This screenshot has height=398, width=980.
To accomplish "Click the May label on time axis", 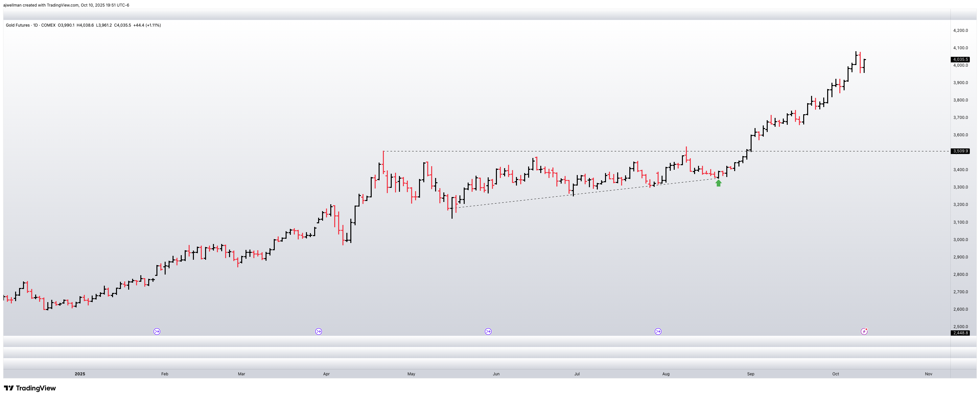I will pyautogui.click(x=411, y=374).
